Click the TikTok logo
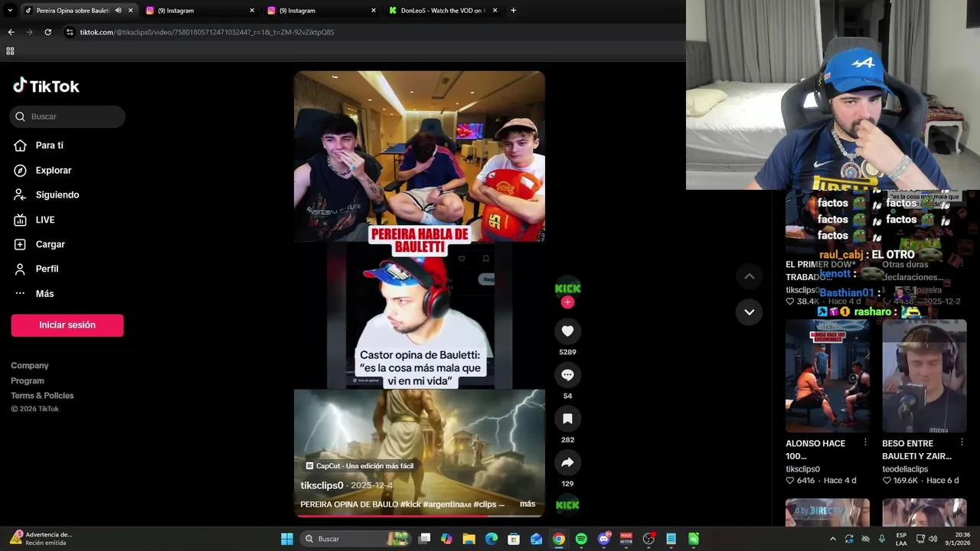Screen dimensions: 980x551 pyautogui.click(x=46, y=86)
